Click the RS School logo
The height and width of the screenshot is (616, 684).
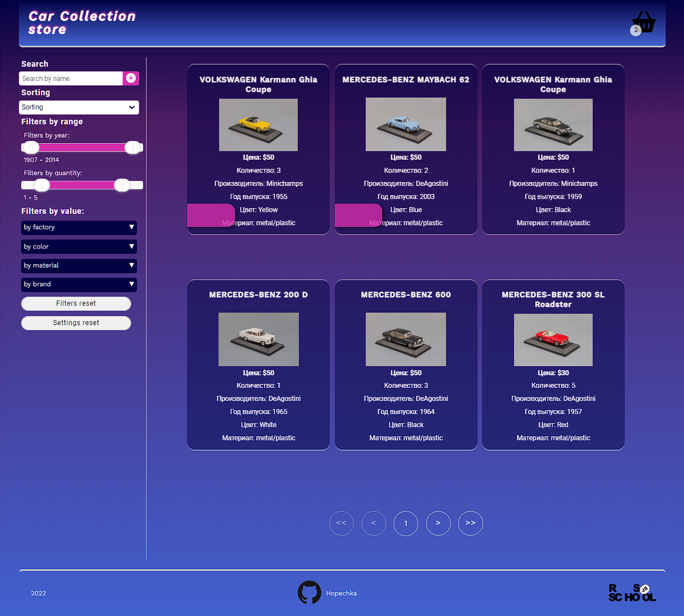[632, 593]
